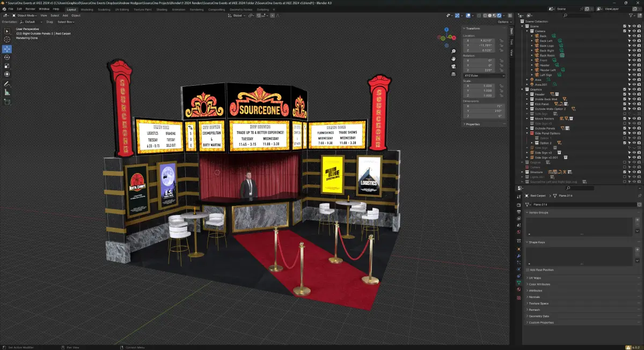
Task: Select the Annotate tool
Action: [7, 84]
